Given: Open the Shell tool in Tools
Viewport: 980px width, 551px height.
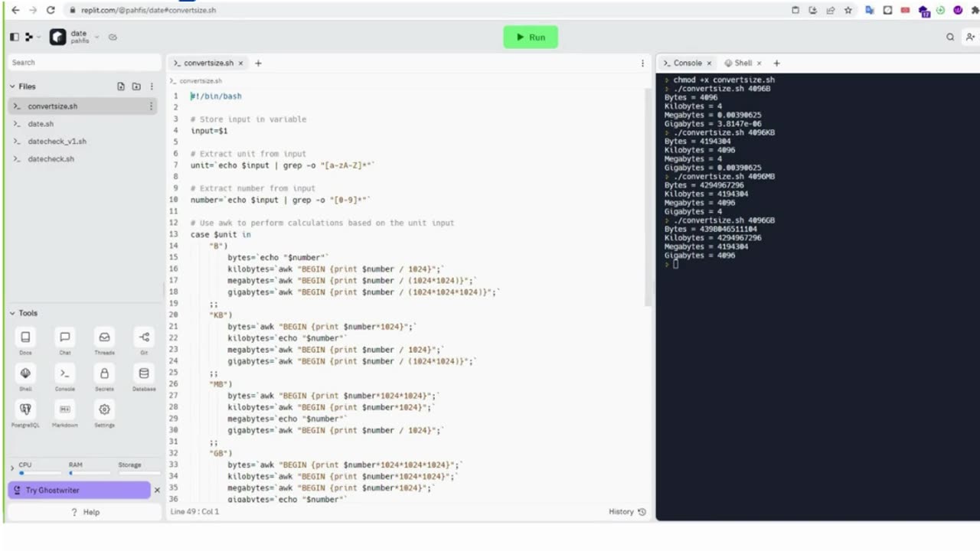Looking at the screenshot, I should click(x=25, y=377).
